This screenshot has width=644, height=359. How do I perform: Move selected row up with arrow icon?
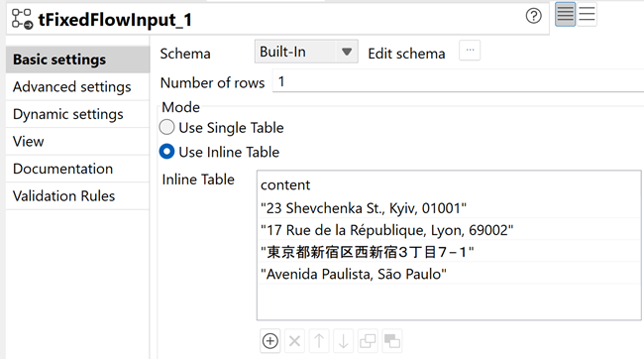pos(319,341)
